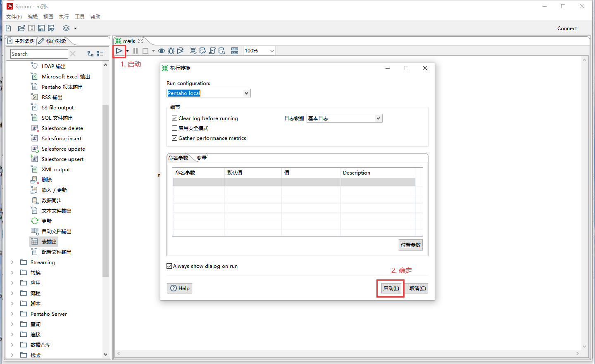Viewport: 595px width, 364px height.
Task: Click the replay transformation icon
Action: pos(181,51)
